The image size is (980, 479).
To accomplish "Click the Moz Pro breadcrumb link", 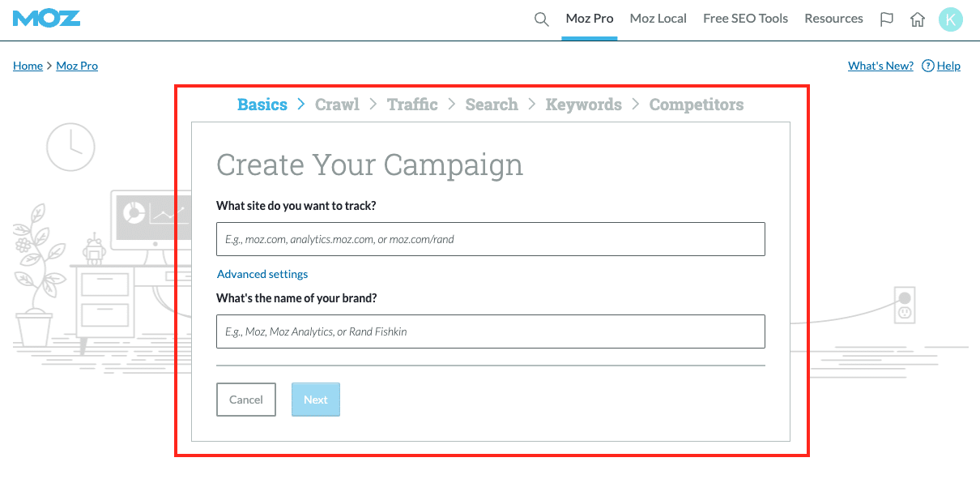I will click(x=77, y=66).
